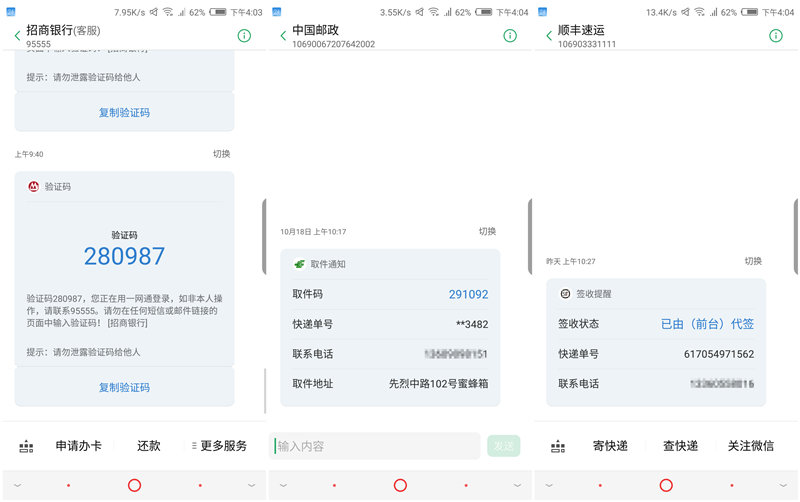This screenshot has height=502, width=800.
Task: Expand 更多服务 menu
Action: click(x=219, y=446)
